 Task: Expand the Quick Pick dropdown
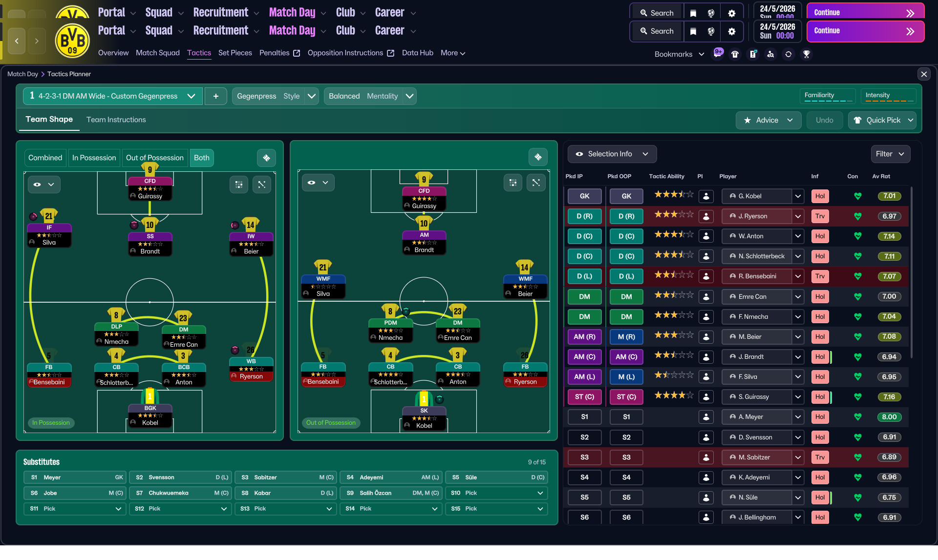pos(882,120)
